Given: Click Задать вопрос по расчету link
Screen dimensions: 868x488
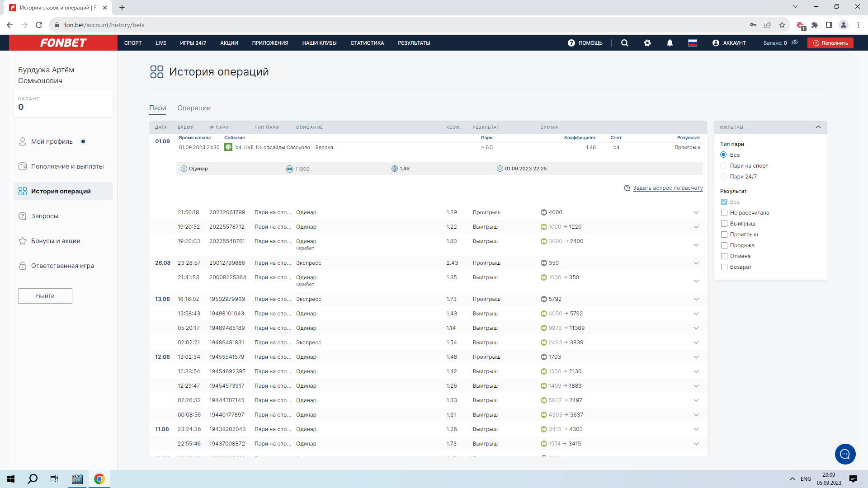Looking at the screenshot, I should [667, 188].
